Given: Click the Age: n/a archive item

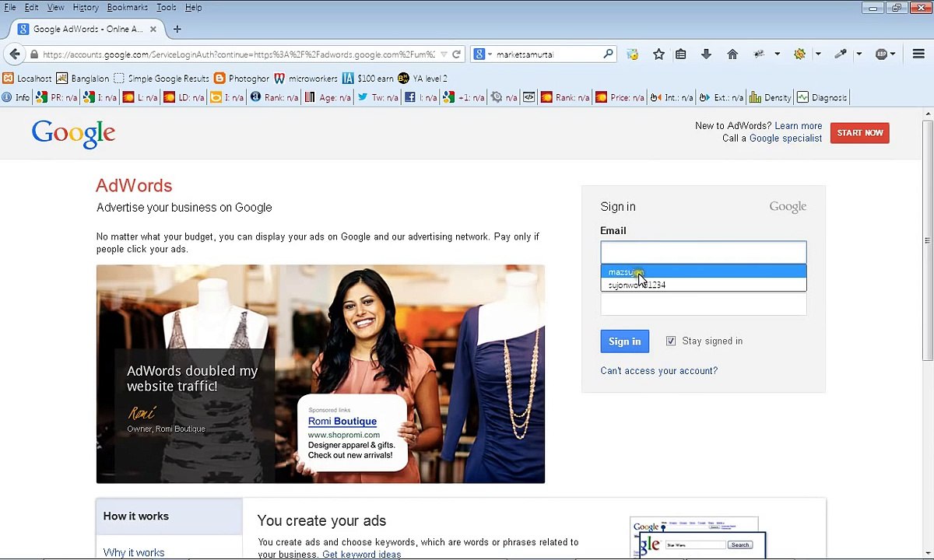Looking at the screenshot, I should pos(328,98).
